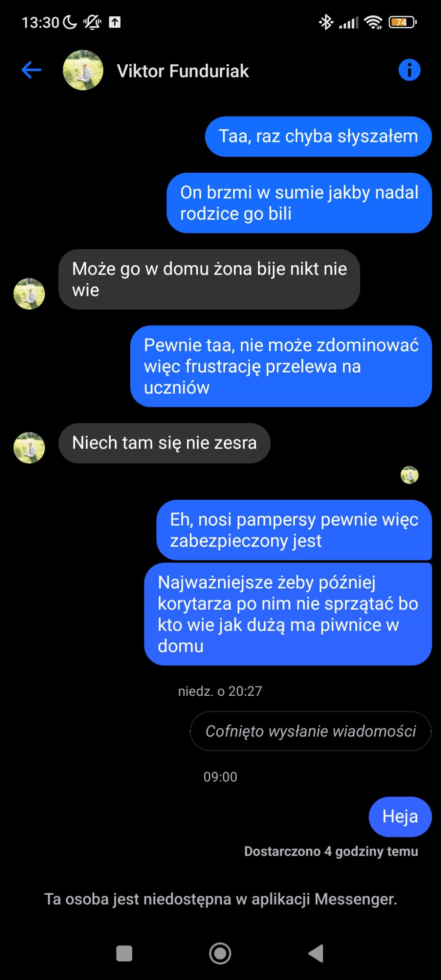Tap the Viktor Funduriak name header
The image size is (441, 980).
tap(183, 71)
